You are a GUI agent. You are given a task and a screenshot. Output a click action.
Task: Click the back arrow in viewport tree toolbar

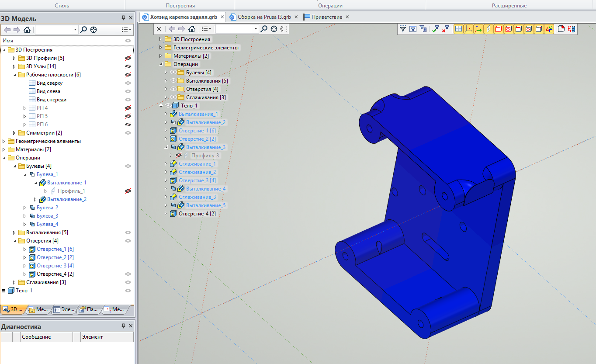pyautogui.click(x=172, y=29)
